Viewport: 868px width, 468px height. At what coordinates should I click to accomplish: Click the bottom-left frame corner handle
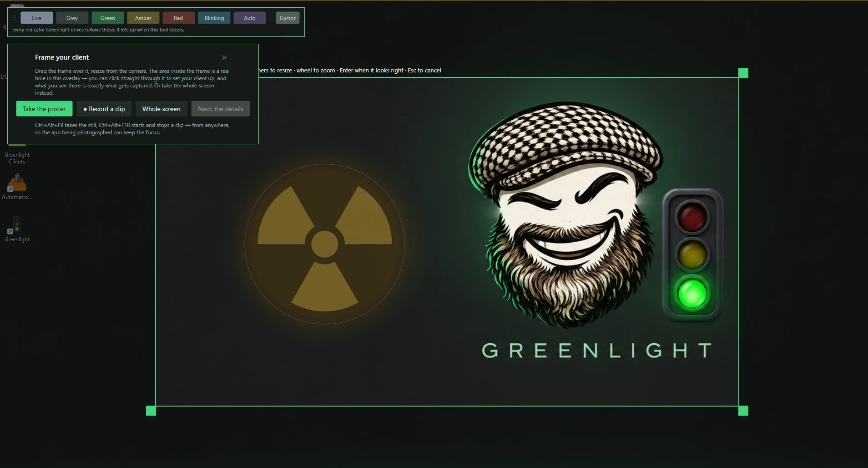point(151,411)
